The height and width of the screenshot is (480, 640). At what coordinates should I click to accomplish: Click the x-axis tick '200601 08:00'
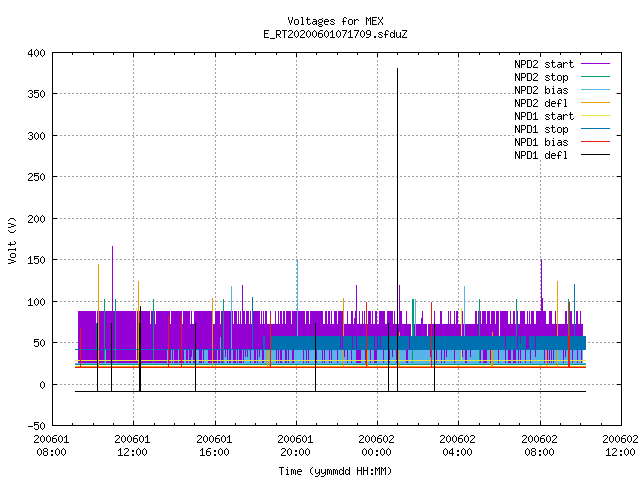[x=51, y=446]
